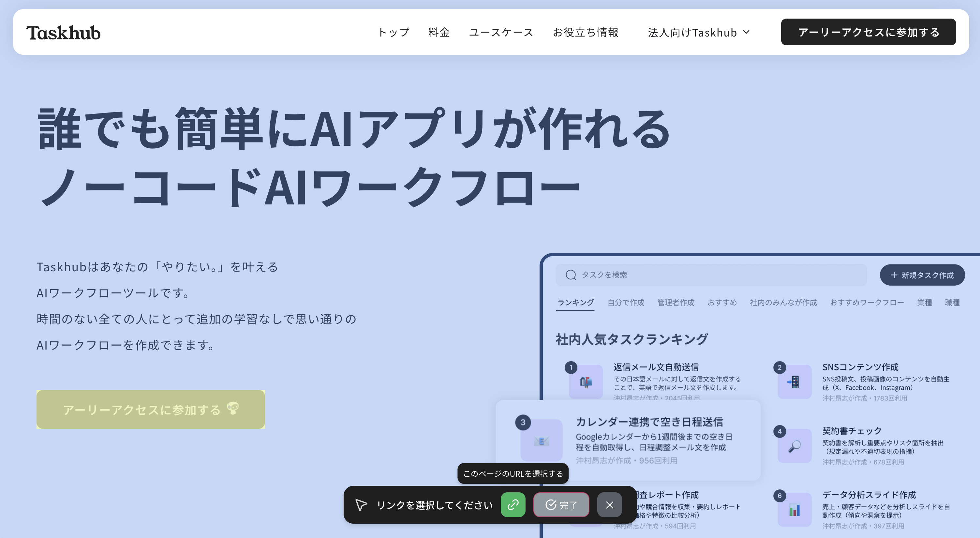980x538 pixels.
Task: Expand the 法人向けTaskhub dropdown
Action: [699, 32]
